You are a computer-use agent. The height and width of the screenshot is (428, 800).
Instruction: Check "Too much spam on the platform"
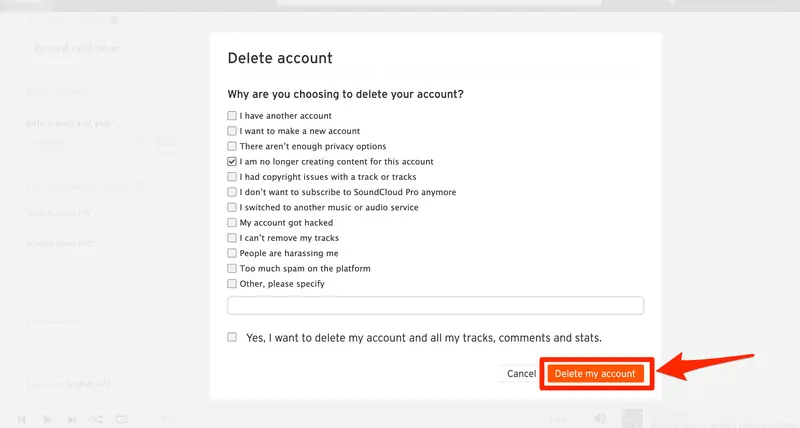point(232,268)
